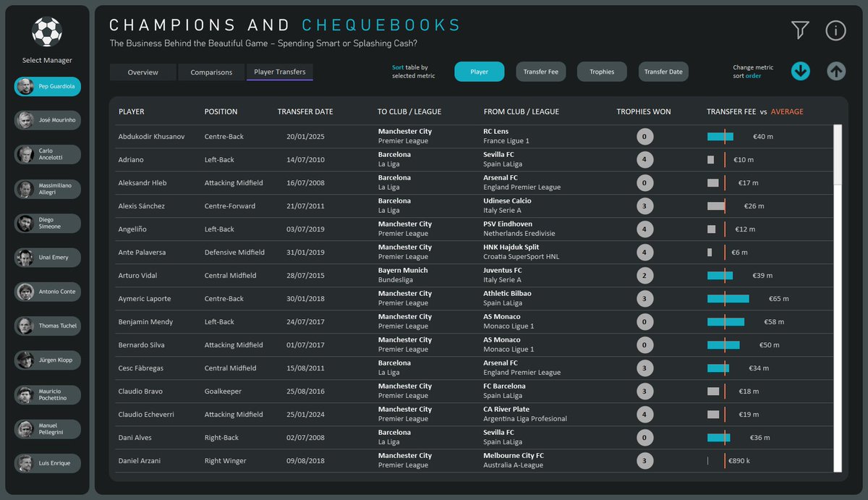Open the information circle icon
Screen dimensions: 868x500
pos(835,30)
